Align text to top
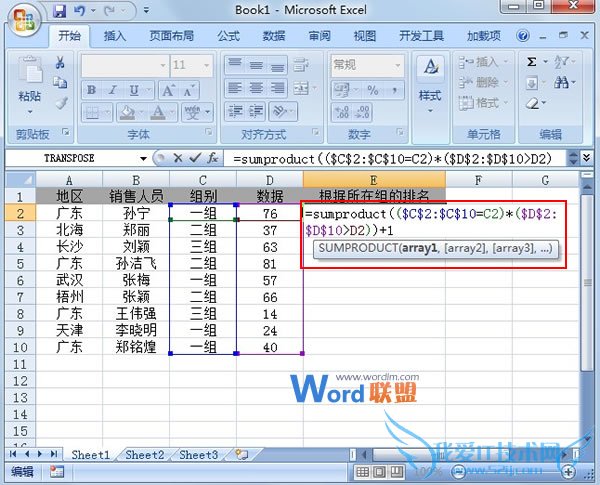The image size is (600, 485). click(235, 65)
